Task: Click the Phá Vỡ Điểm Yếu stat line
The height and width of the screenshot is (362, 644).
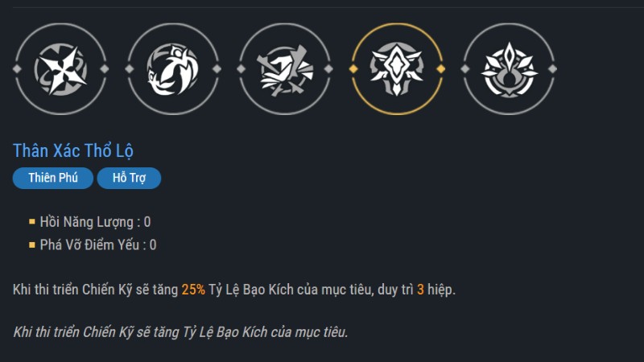Action: tap(98, 245)
